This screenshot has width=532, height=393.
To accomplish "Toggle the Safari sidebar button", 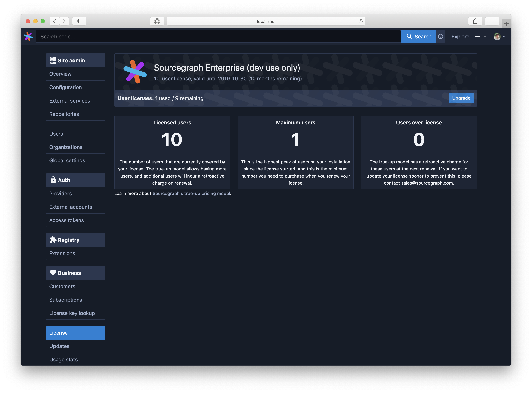I will tap(79, 21).
